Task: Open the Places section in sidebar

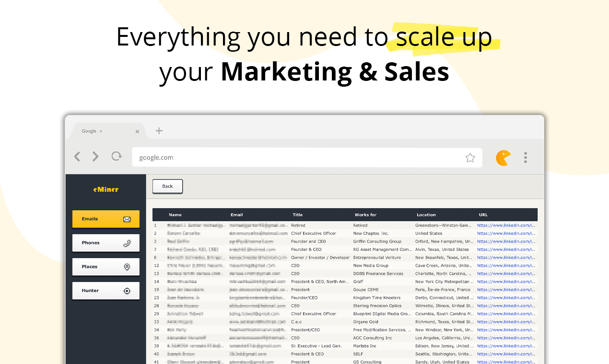Action: (106, 267)
